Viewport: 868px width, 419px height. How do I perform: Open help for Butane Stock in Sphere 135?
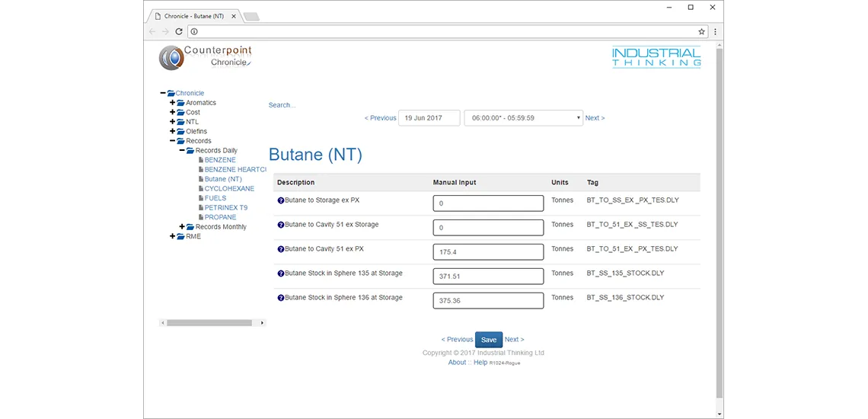(x=280, y=273)
